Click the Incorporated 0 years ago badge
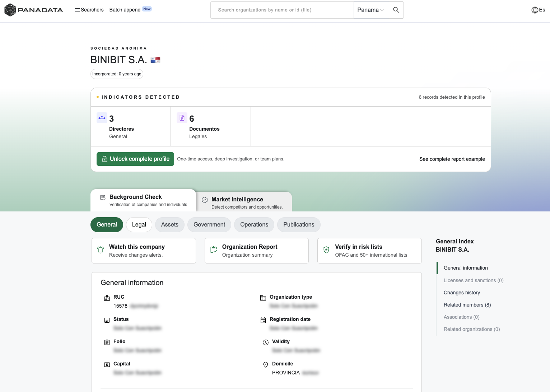This screenshot has height=392, width=550. click(117, 74)
